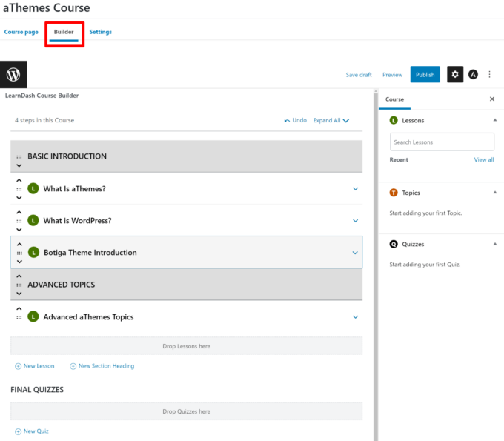Move Basic Introduction section down
This screenshot has width=504, height=441.
pos(19,165)
